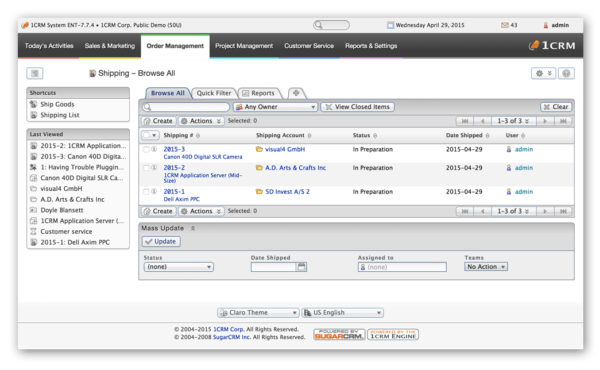Click the mail envelope icon showing 43
The width and height of the screenshot is (600, 370).
tap(505, 25)
